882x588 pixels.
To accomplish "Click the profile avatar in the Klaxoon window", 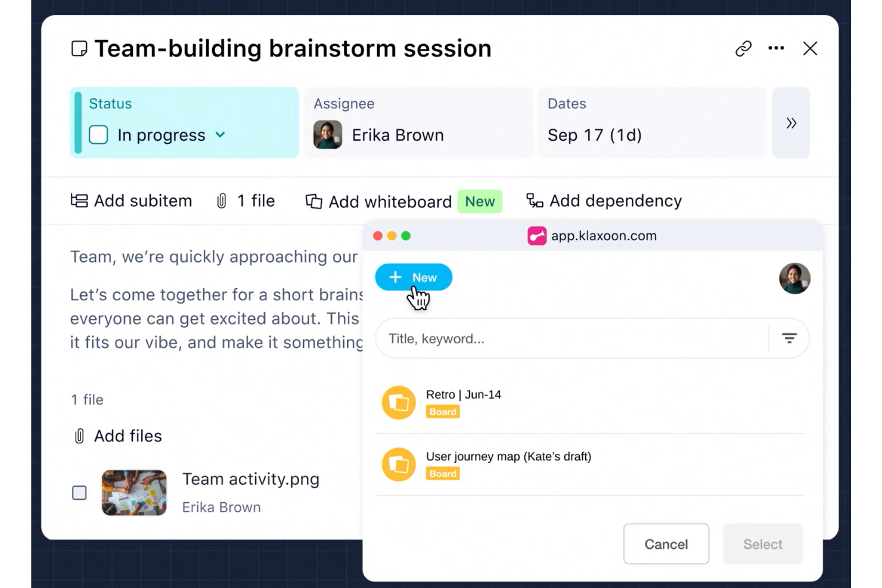I will [794, 278].
